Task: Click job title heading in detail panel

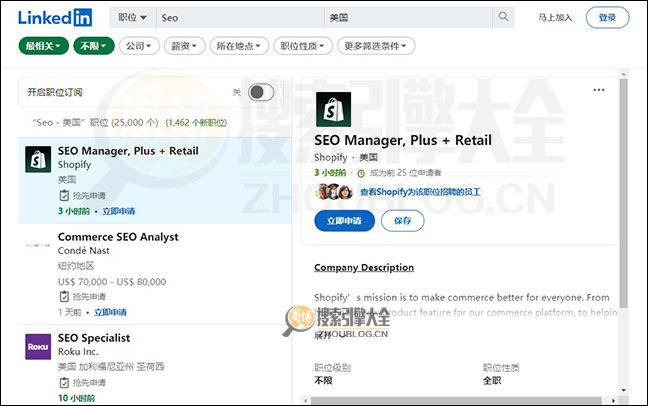Action: pyautogui.click(x=403, y=140)
